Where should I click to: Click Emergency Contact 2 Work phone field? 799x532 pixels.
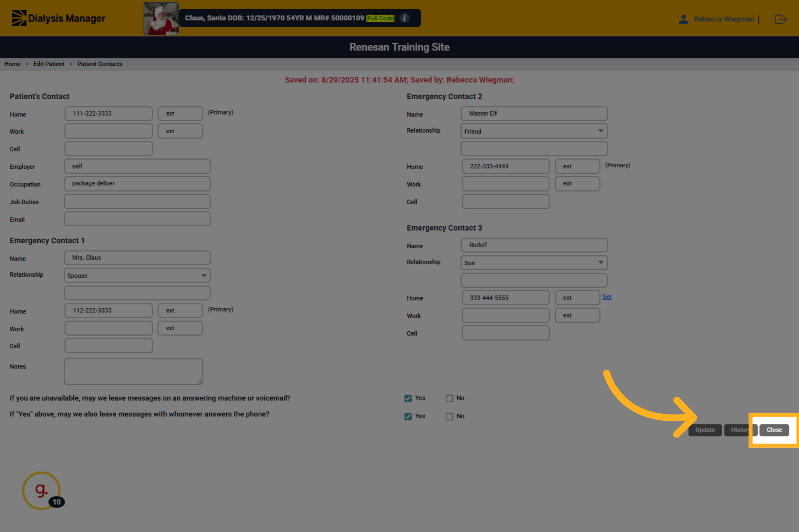505,184
